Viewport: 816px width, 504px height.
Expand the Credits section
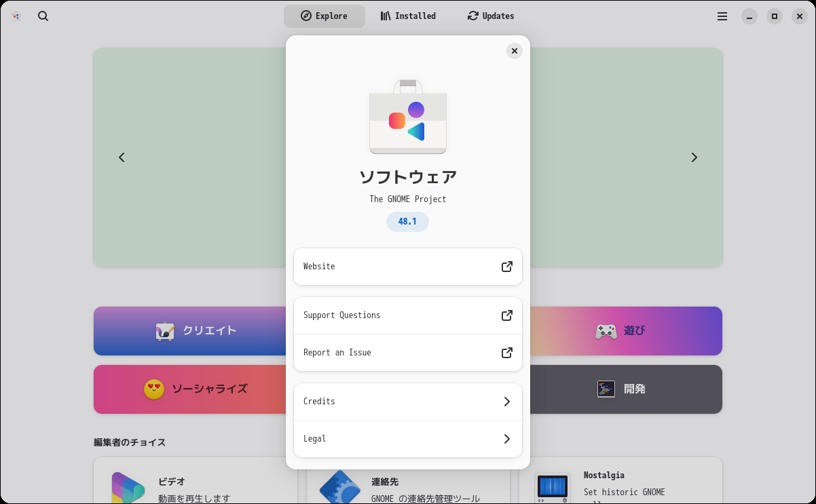coord(408,402)
